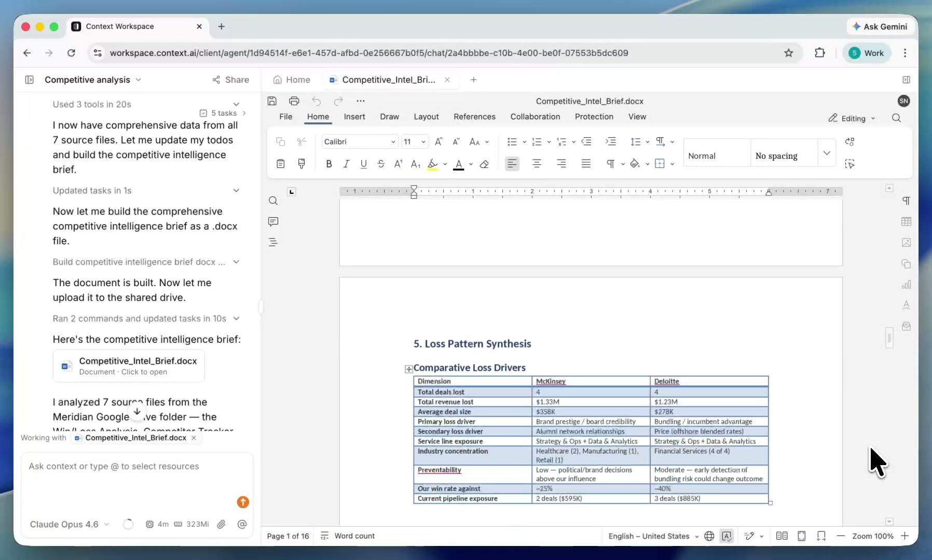Paste from clipboard using the paste icon

(281, 164)
